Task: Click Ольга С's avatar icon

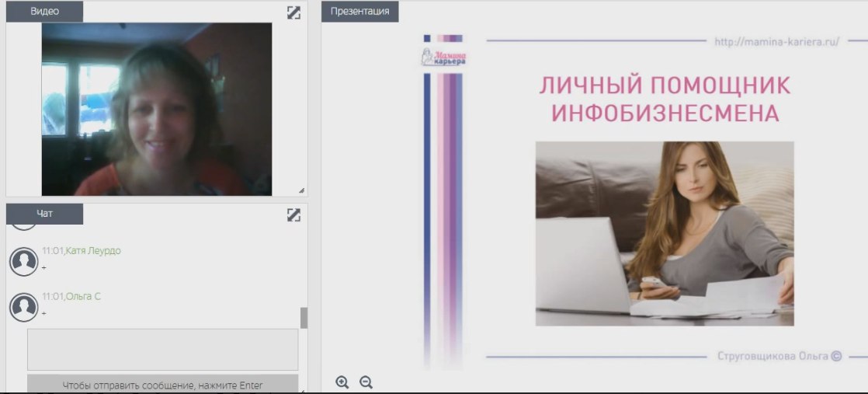Action: click(x=24, y=307)
